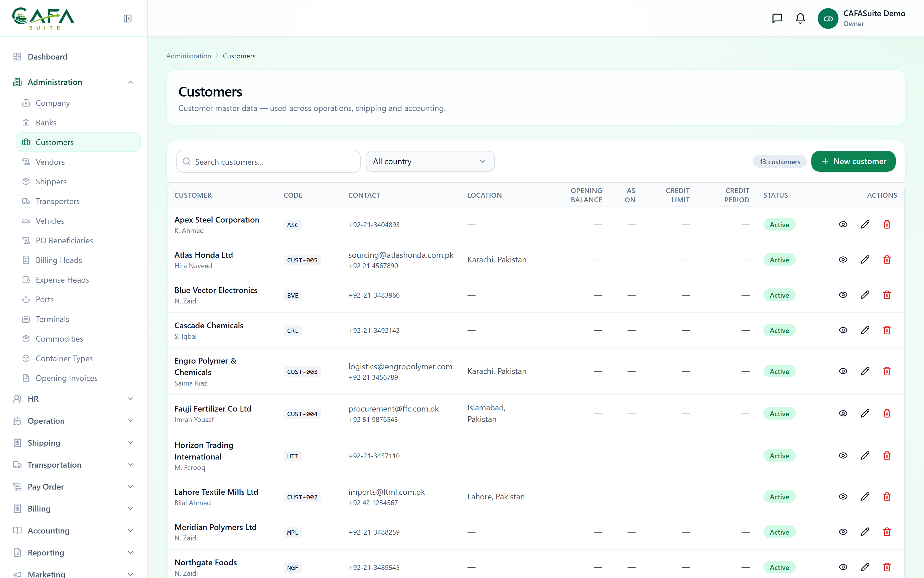Collapse the Administration menu section
The height and width of the screenshot is (578, 924).
73,82
